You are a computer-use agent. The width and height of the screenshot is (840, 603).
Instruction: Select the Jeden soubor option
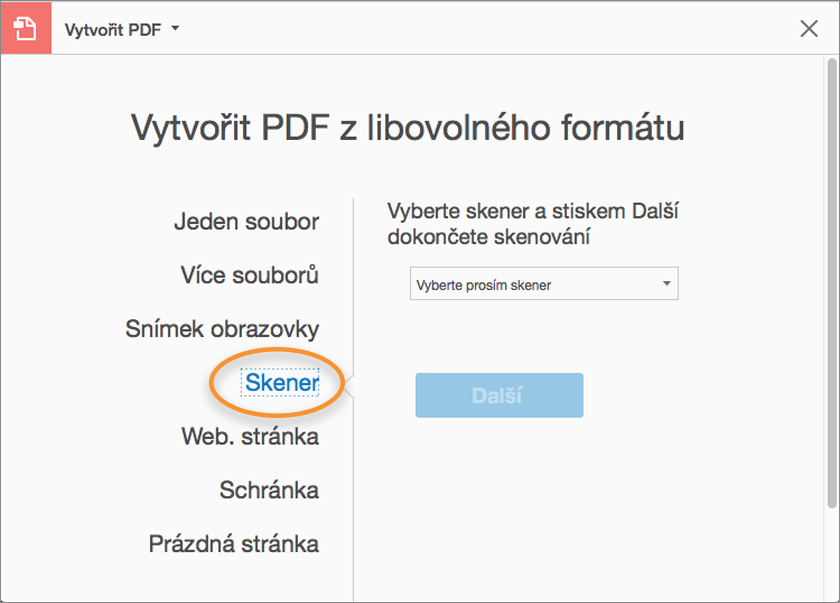246,221
